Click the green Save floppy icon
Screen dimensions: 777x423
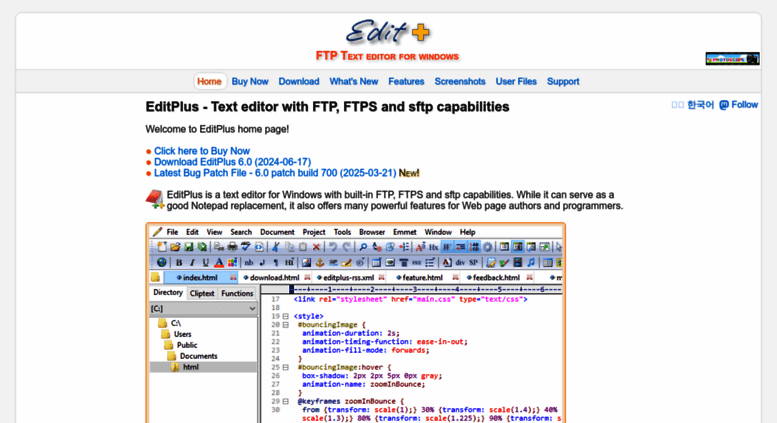(189, 247)
